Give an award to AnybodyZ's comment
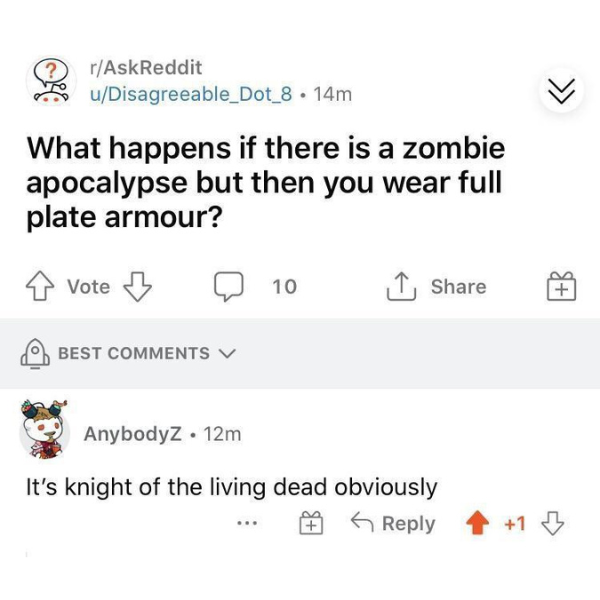Screen dimensions: 600x600 pyautogui.click(x=311, y=523)
